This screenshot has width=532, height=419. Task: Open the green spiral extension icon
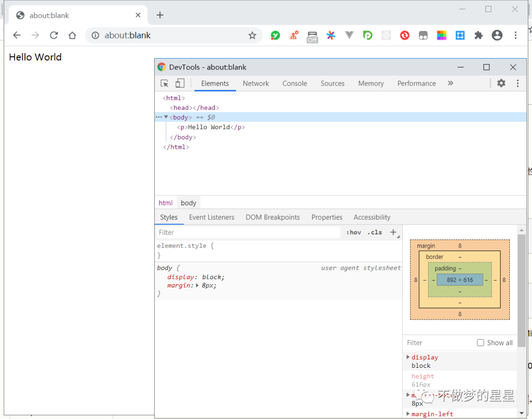(367, 35)
